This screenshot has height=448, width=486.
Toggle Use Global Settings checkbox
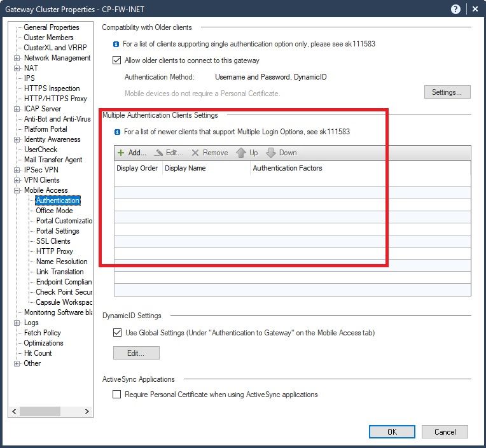coord(118,333)
